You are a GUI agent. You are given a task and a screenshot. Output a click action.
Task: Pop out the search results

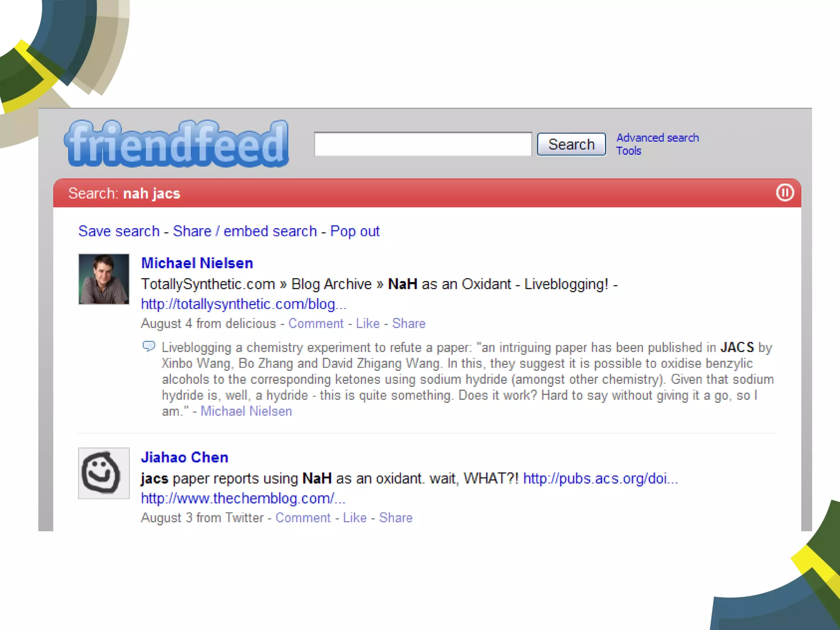355,231
